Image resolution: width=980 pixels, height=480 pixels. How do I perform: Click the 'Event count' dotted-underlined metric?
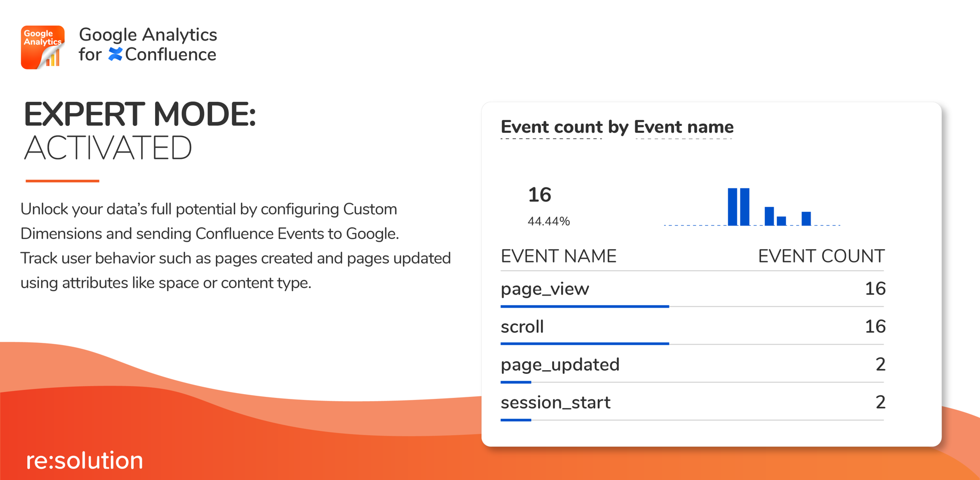pyautogui.click(x=552, y=127)
